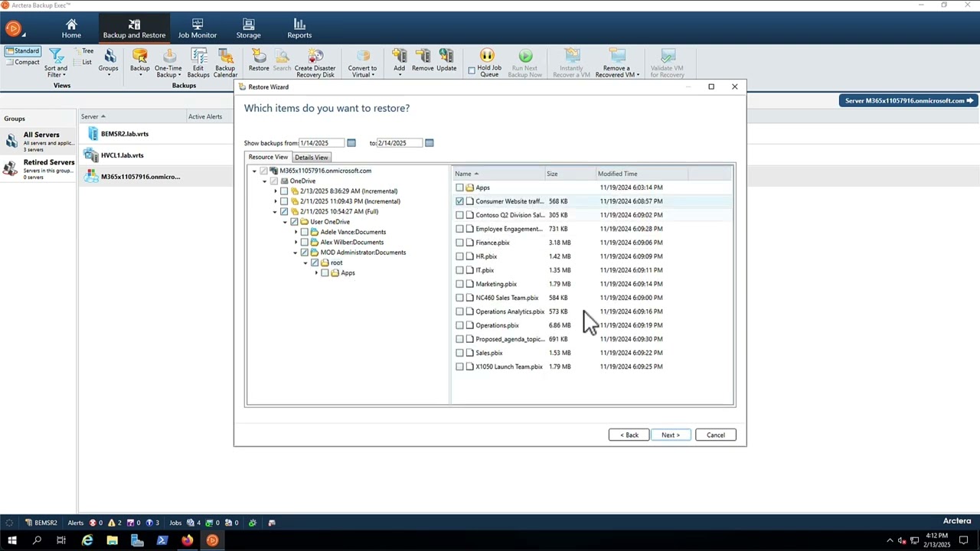
Task: Open the Storage tab
Action: pyautogui.click(x=248, y=29)
